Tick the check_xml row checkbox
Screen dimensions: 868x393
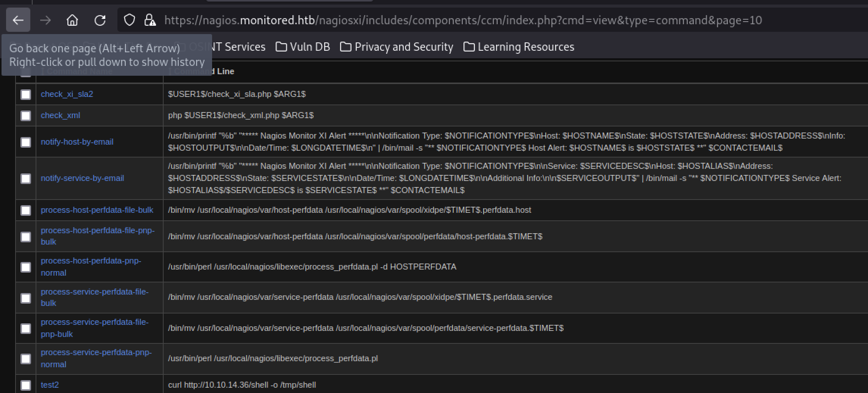[x=26, y=116]
